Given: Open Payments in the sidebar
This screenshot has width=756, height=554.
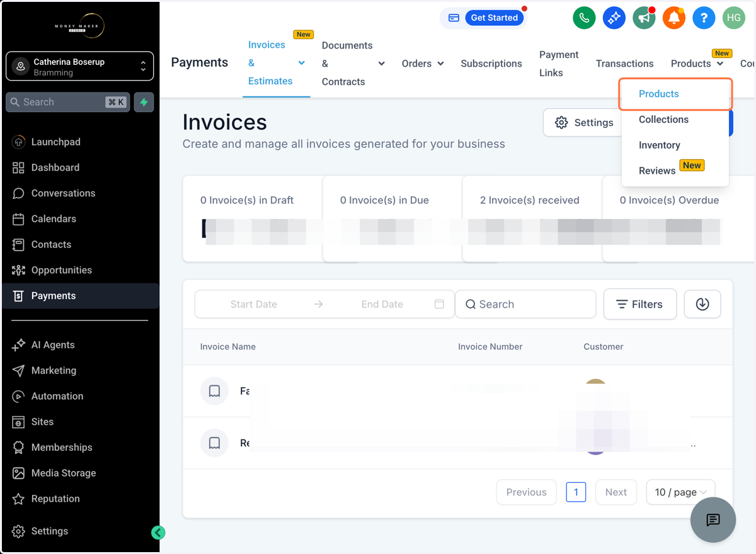Looking at the screenshot, I should [80, 296].
